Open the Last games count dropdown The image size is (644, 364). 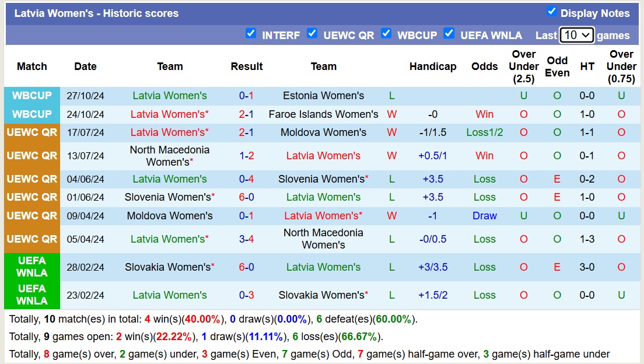pyautogui.click(x=577, y=35)
